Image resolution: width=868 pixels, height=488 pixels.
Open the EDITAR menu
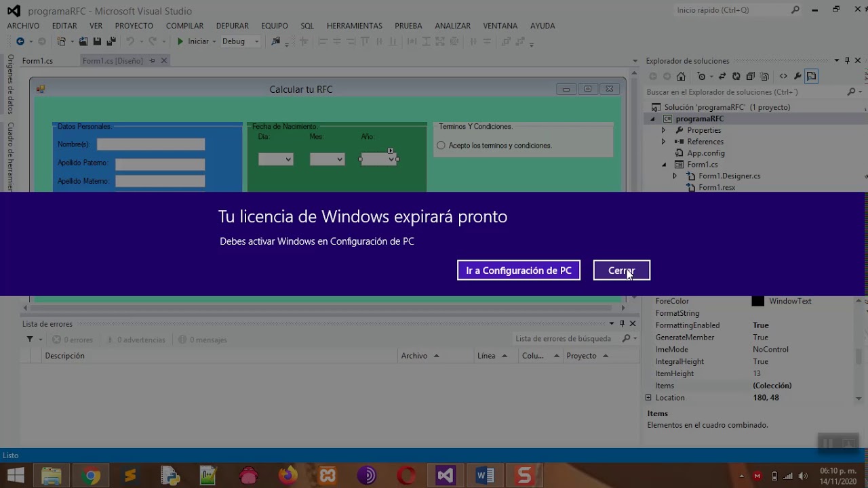coord(64,26)
